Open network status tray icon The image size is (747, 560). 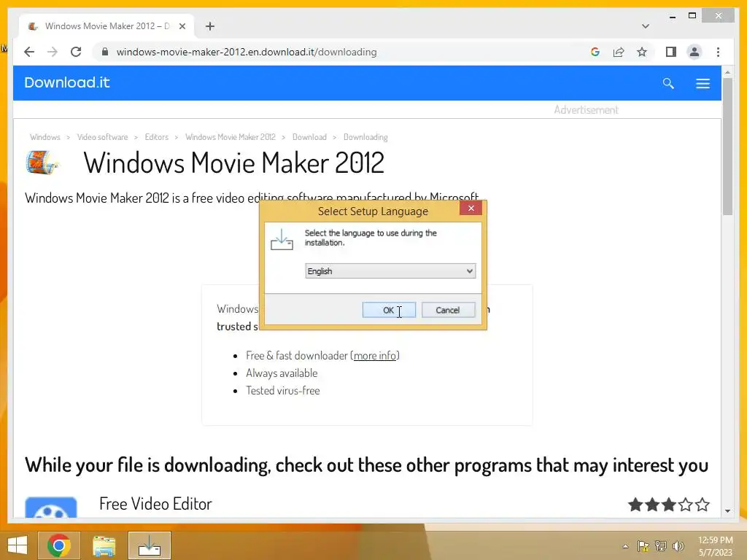pos(661,546)
